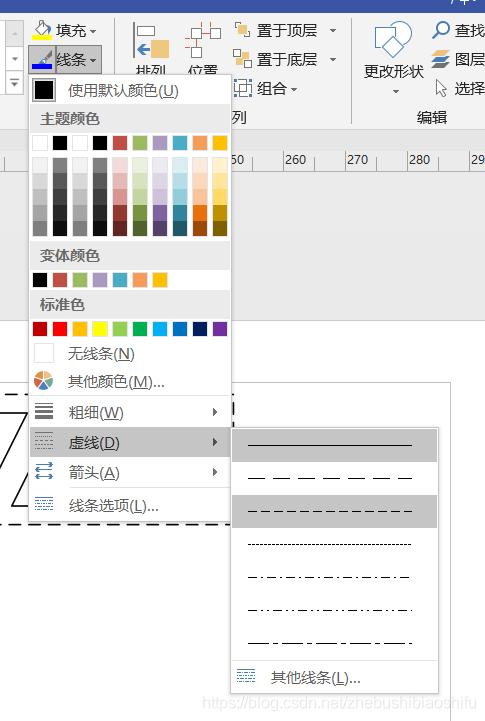Click the More Colors color wheel icon
The image size is (485, 721).
coord(44,381)
